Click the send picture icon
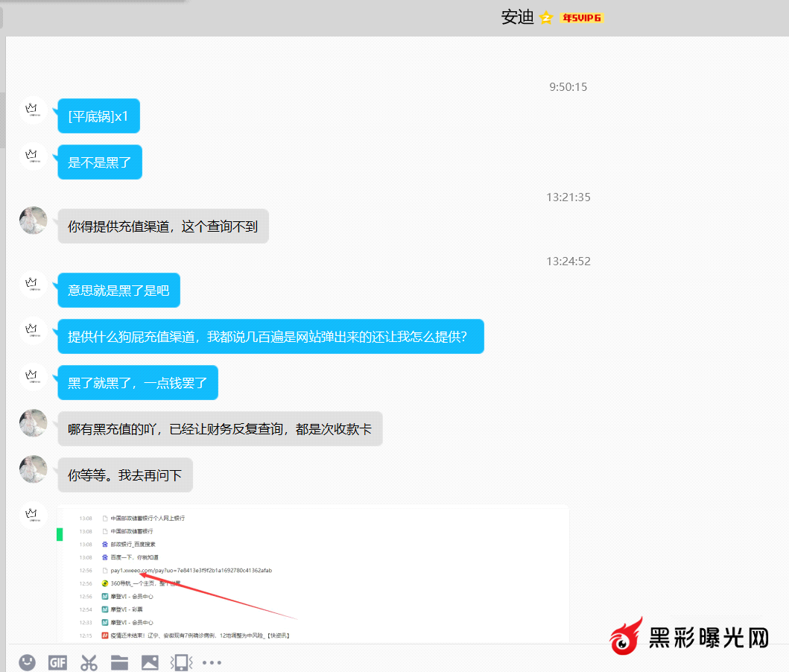789x672 pixels. pyautogui.click(x=150, y=662)
